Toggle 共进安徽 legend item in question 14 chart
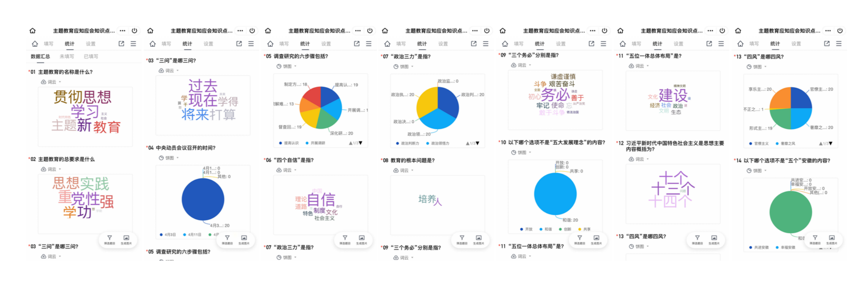Image resolution: width=868 pixels, height=281 pixels. click(x=759, y=247)
